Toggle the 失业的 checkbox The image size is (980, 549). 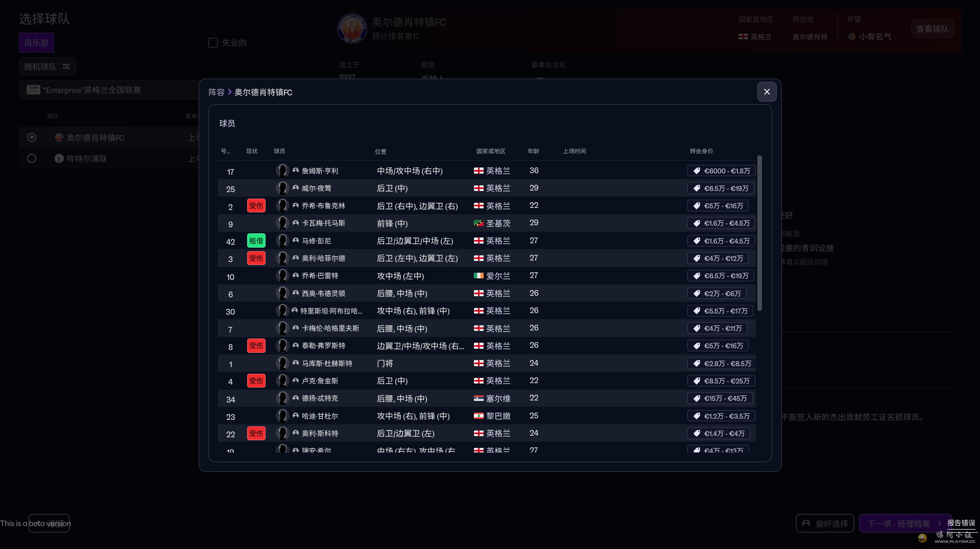[x=213, y=43]
